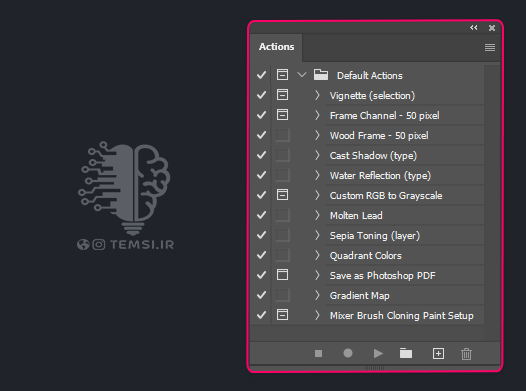Toggle dialog icon for Mixer Brush Cloning Paint Setup
The width and height of the screenshot is (526, 391).
[x=282, y=315]
